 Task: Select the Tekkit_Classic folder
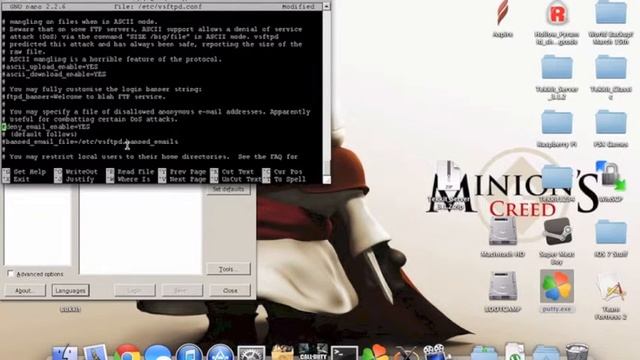(x=611, y=67)
